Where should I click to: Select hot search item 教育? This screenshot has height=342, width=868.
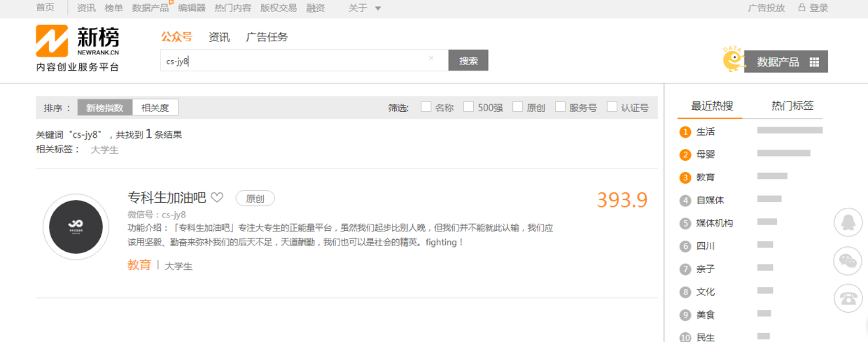[x=705, y=178]
